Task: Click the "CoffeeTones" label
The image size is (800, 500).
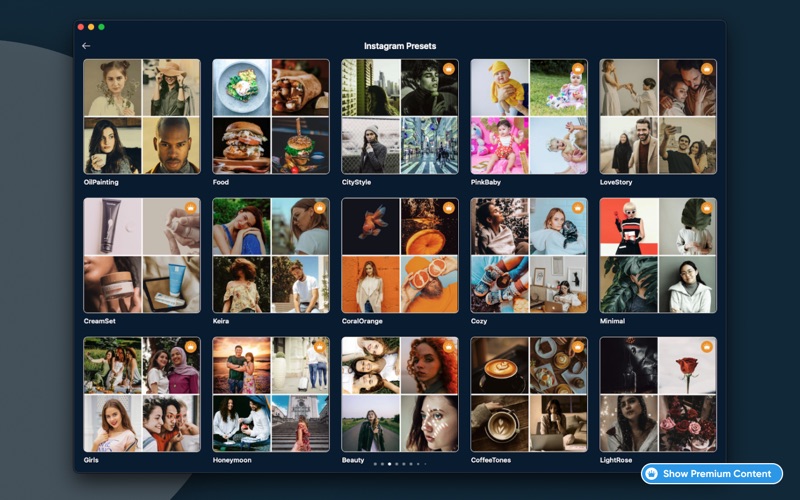Action: (x=490, y=460)
